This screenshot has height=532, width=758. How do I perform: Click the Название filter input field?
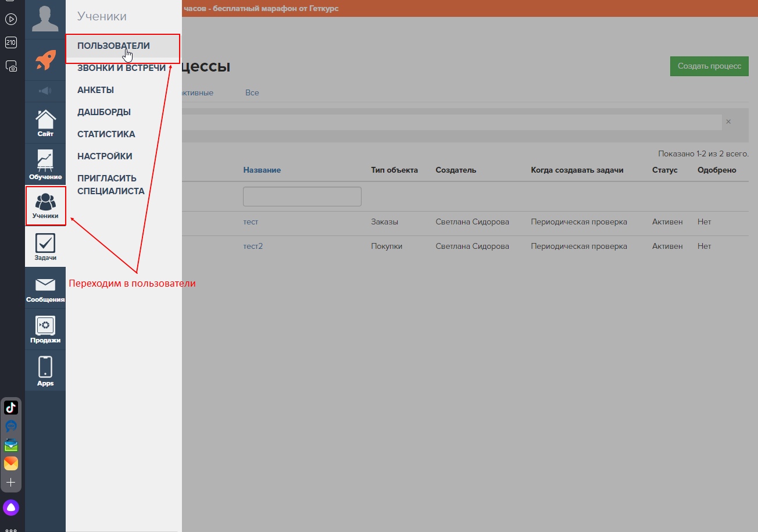[302, 197]
